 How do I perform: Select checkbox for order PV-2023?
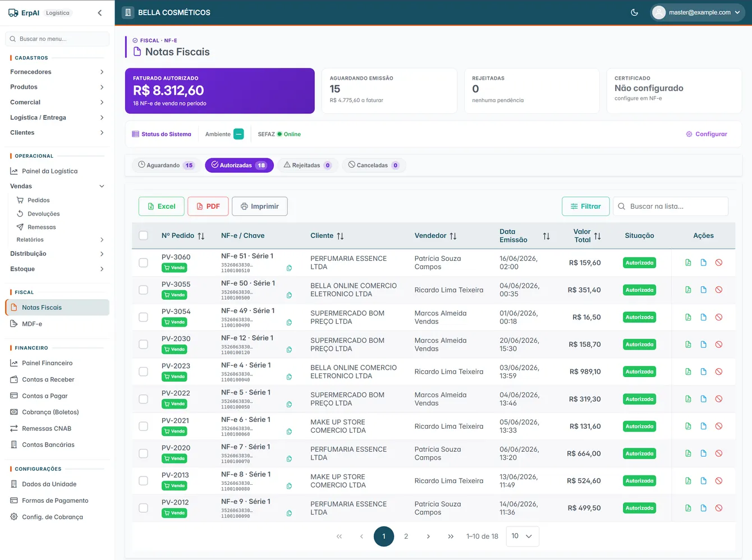coord(144,371)
